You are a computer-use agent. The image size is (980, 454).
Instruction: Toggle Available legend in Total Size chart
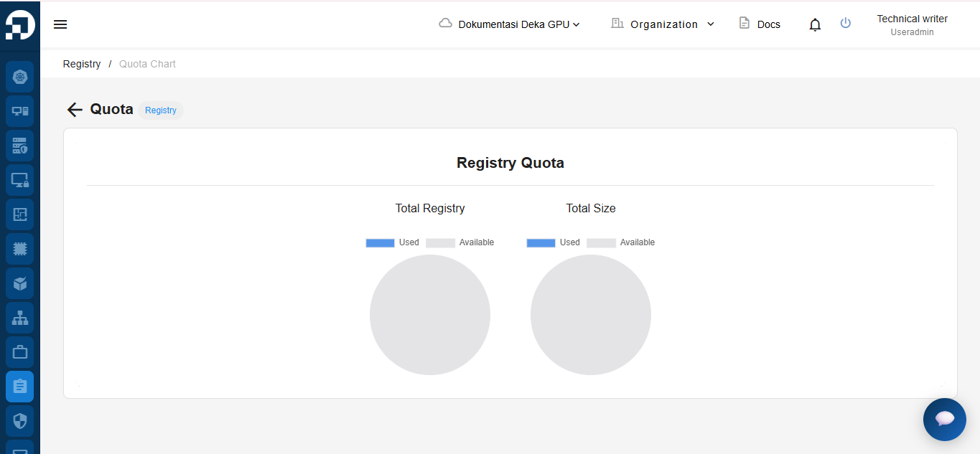click(x=621, y=242)
